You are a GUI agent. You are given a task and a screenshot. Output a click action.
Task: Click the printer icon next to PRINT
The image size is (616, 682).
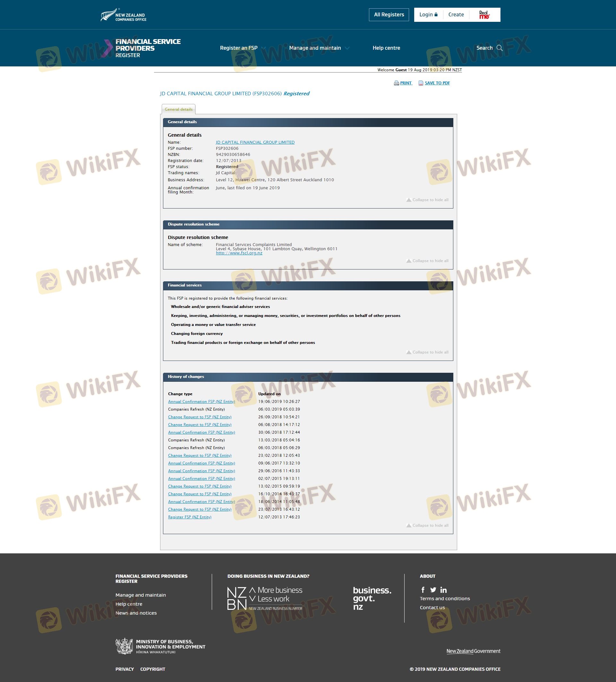396,83
